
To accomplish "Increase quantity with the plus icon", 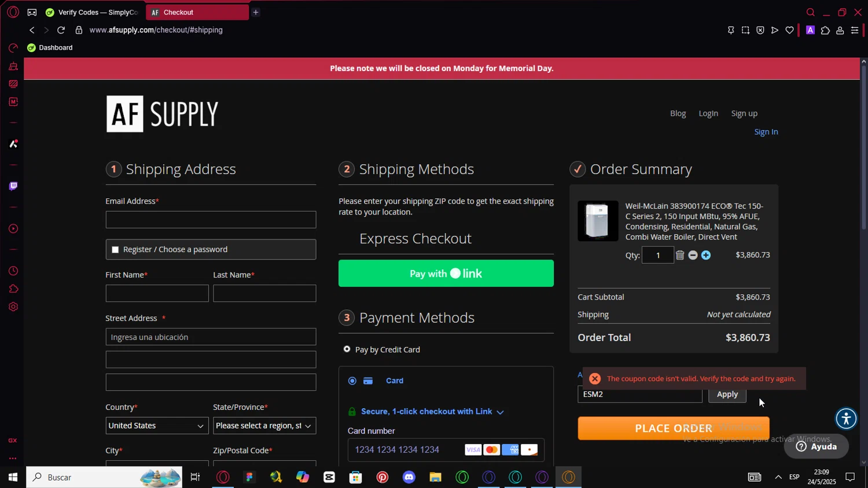I will pos(706,256).
